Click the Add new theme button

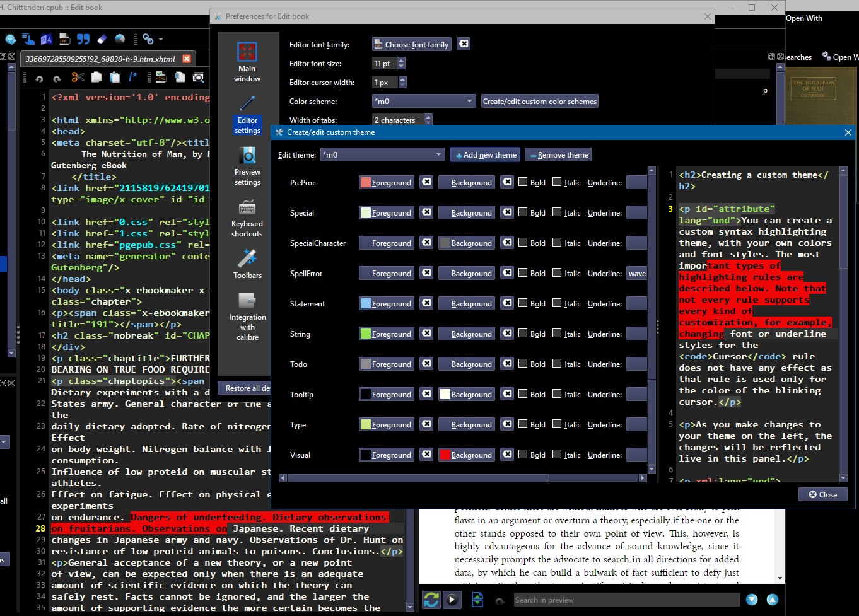tap(486, 154)
